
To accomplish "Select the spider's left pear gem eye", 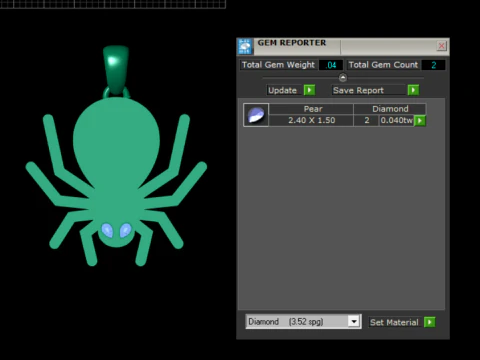I will [107, 230].
